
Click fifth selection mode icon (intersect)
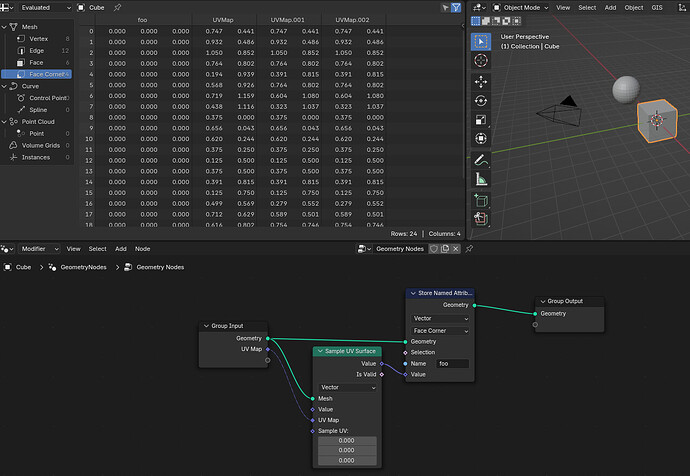click(516, 21)
